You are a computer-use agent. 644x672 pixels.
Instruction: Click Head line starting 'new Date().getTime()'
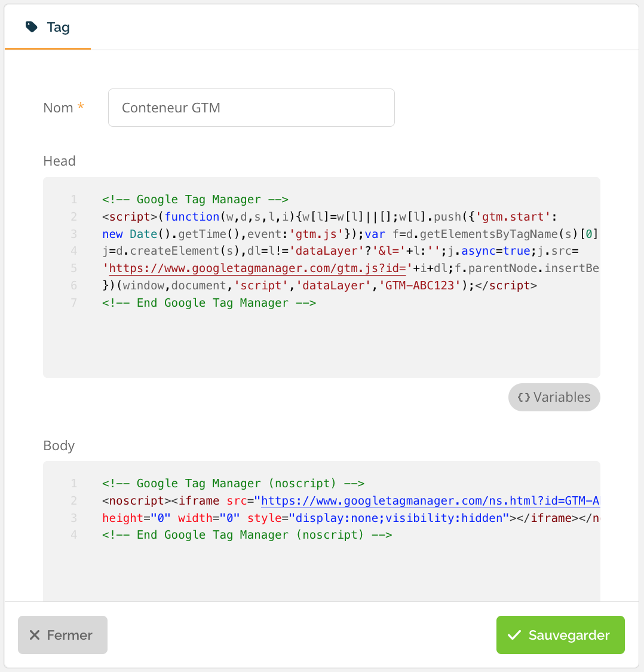350,234
